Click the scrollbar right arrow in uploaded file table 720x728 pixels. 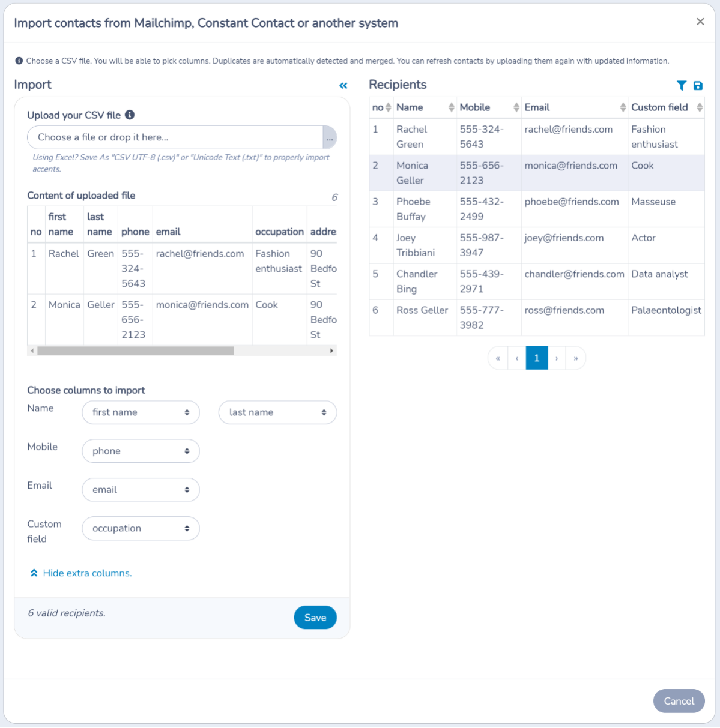tap(332, 350)
